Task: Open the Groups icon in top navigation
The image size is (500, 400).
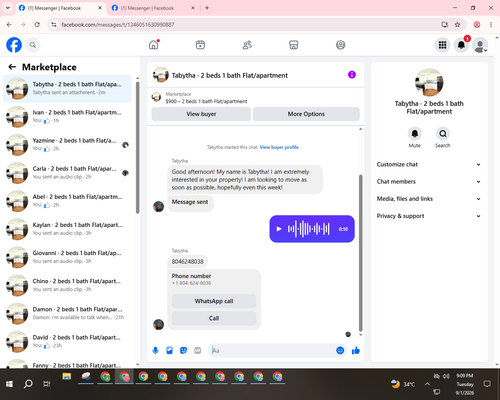Action: click(x=340, y=45)
